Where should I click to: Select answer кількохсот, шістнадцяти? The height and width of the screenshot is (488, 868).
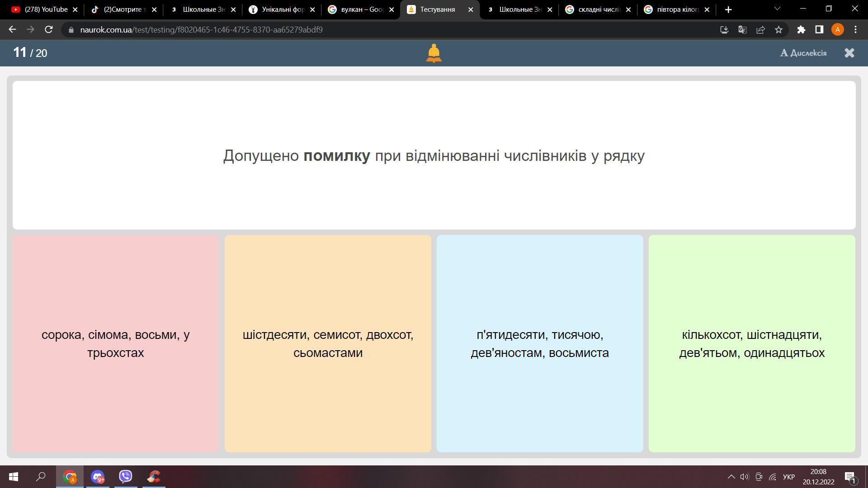tap(751, 343)
